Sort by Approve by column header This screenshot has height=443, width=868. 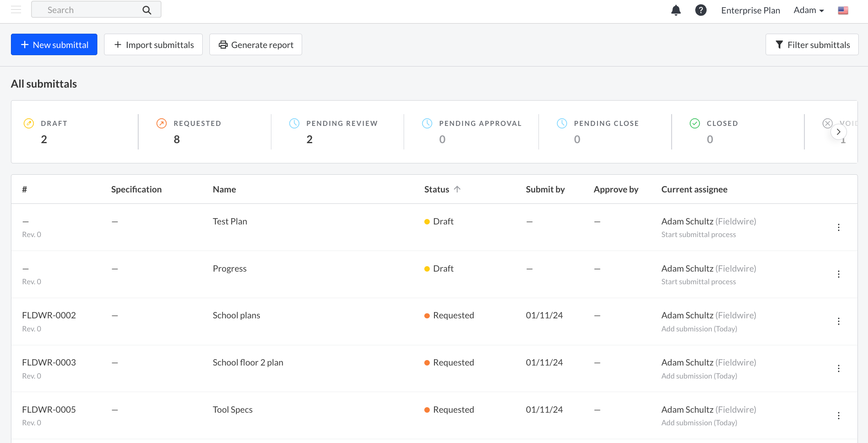(616, 189)
